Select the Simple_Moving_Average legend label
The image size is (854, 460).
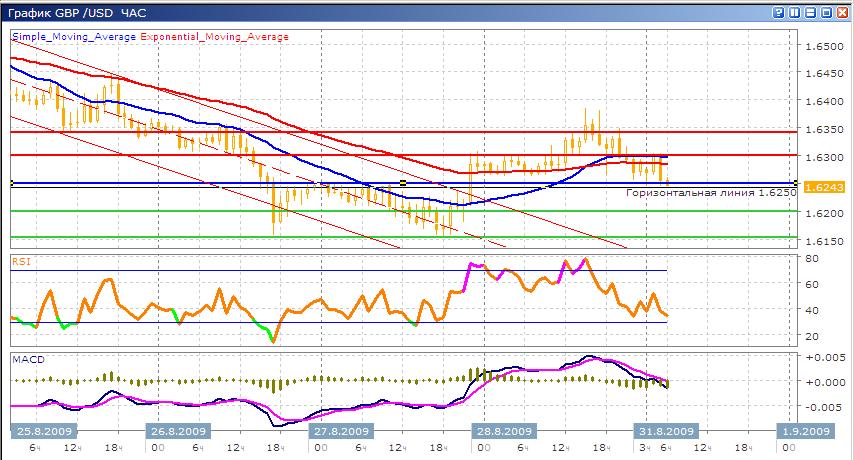pos(73,37)
